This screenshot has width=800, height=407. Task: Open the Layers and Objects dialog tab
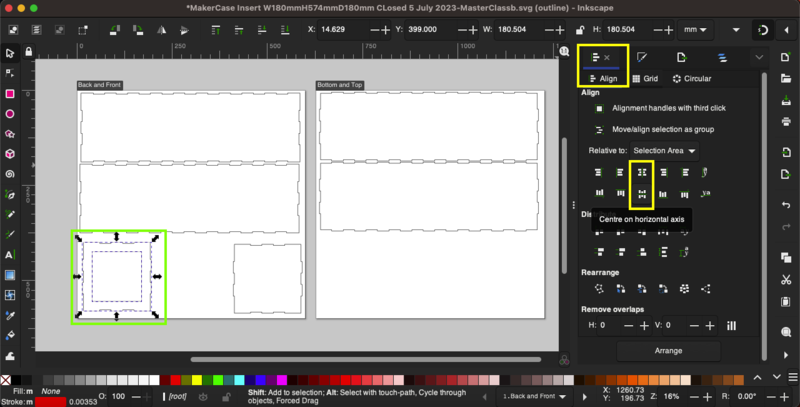722,58
